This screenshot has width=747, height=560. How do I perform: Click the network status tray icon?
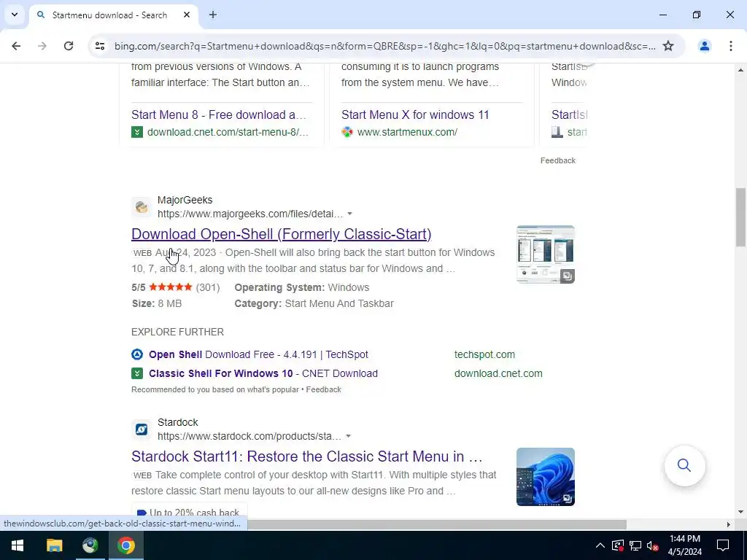click(x=635, y=545)
